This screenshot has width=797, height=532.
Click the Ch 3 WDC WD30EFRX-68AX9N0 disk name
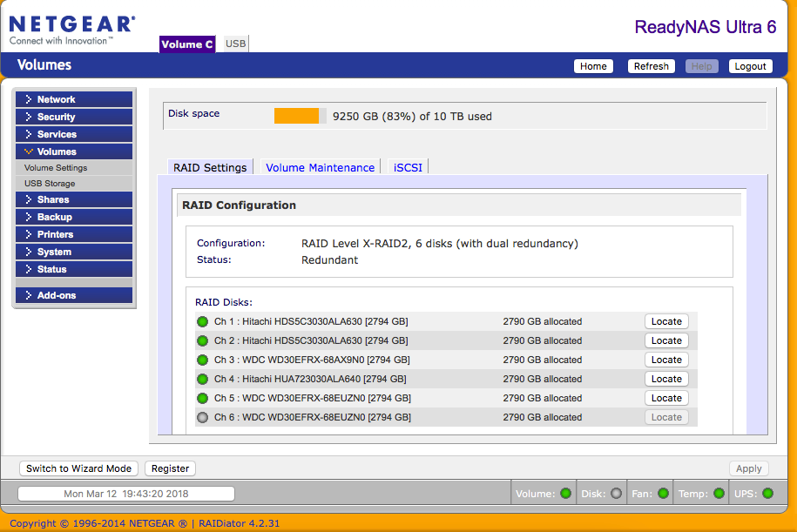(312, 360)
